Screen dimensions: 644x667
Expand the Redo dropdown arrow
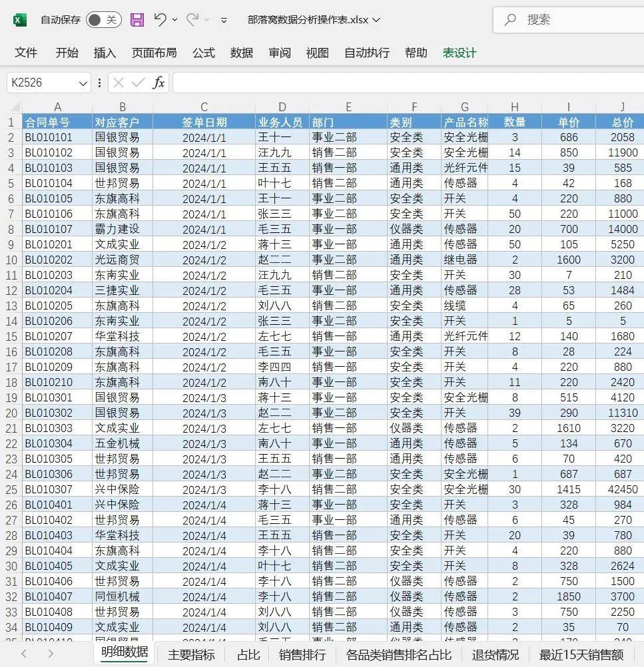click(206, 20)
